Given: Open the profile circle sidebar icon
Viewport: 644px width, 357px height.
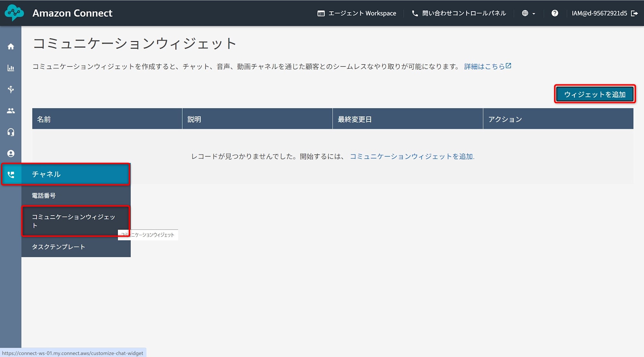Looking at the screenshot, I should point(11,154).
